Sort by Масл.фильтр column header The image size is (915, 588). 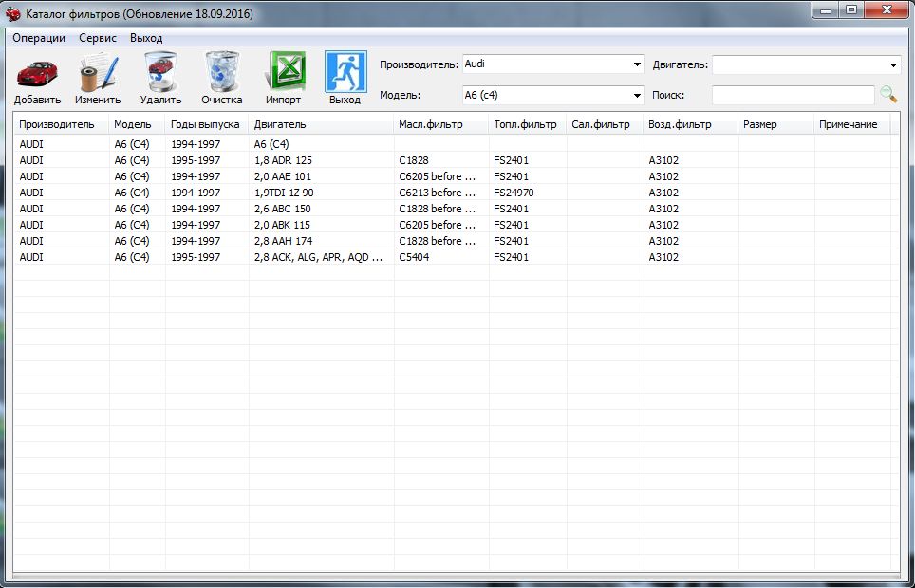tap(441, 124)
